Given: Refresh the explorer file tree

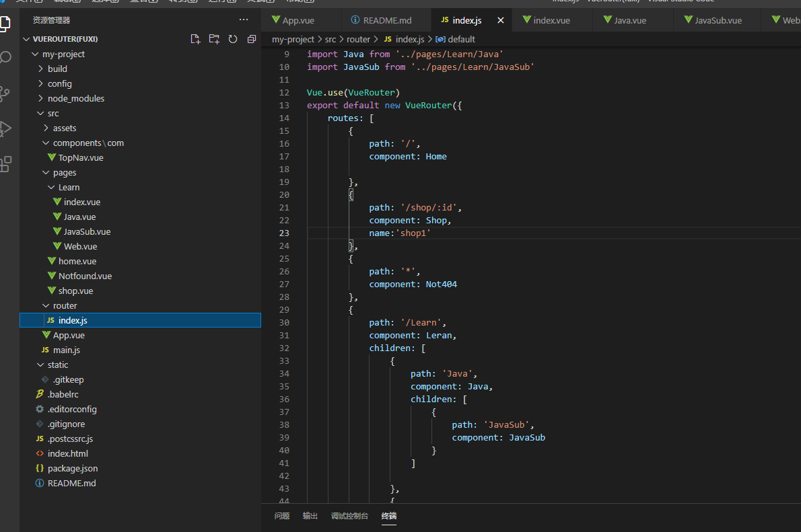Looking at the screenshot, I should 233,39.
